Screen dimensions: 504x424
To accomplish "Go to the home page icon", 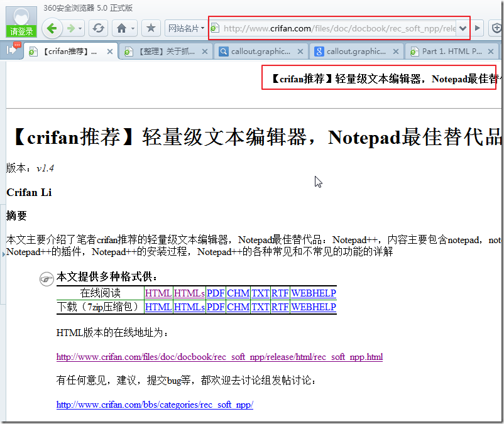I will pos(121,29).
